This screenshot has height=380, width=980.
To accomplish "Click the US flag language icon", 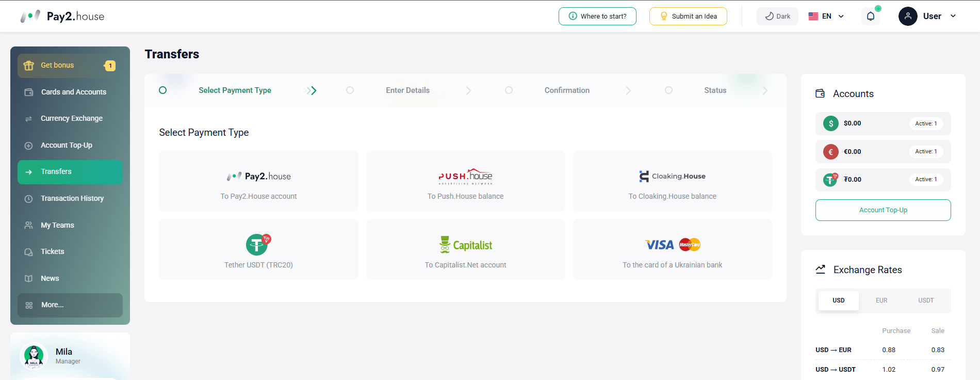I will coord(813,16).
